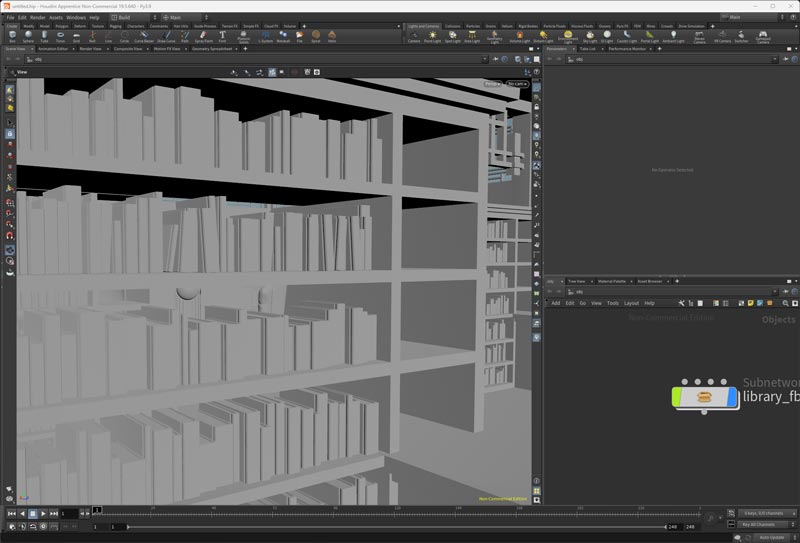Switch to the Geometry Spreadsheet tab
Screen dimensions: 800x543
pos(210,48)
